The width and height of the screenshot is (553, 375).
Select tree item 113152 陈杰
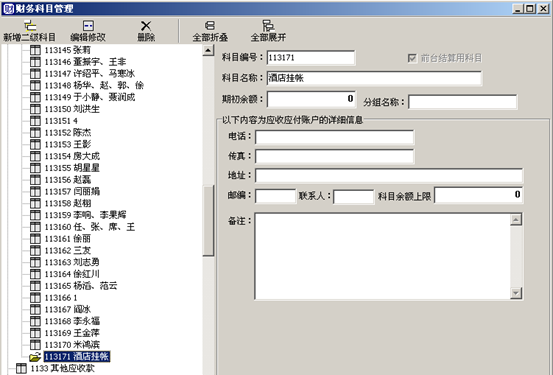(x=68, y=133)
